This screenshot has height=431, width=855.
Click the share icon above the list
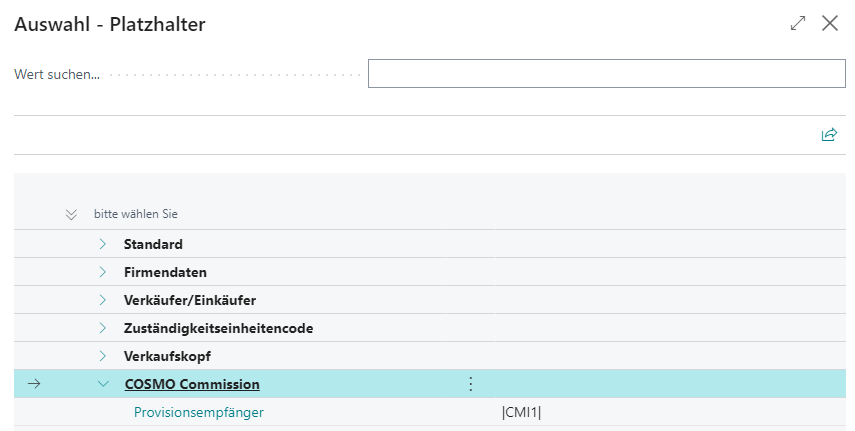(828, 135)
